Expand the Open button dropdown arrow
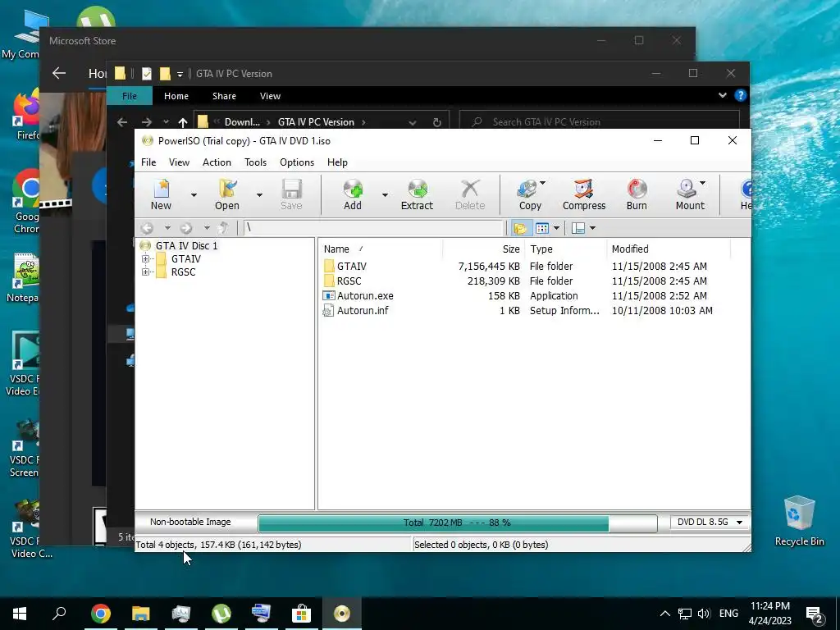The width and height of the screenshot is (840, 630). click(x=259, y=195)
